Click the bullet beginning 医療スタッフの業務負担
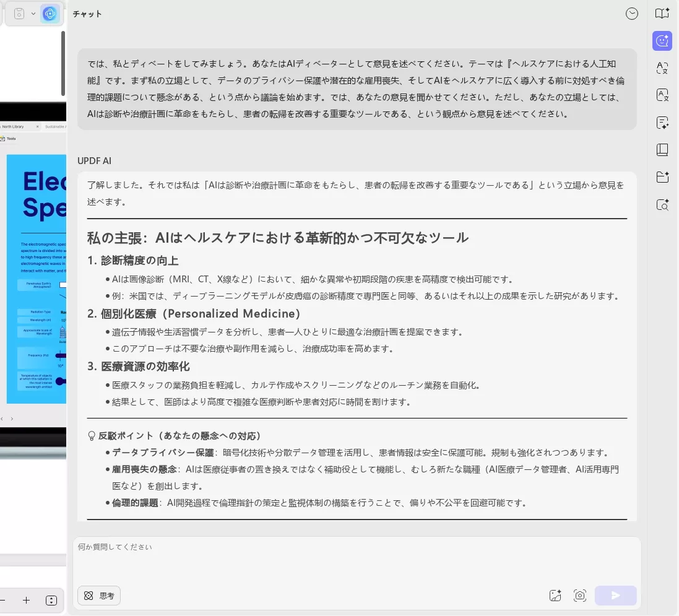Screen dimensions: 679x616 coord(293,385)
